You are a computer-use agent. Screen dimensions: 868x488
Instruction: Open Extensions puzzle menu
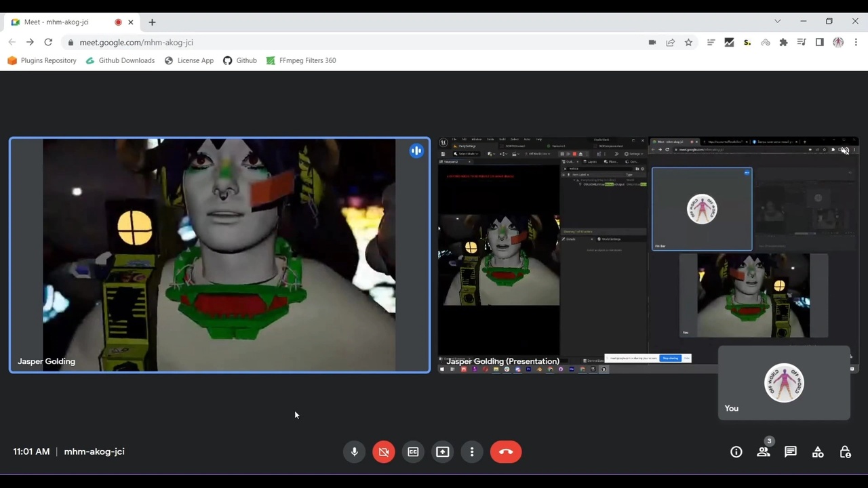pos(784,42)
